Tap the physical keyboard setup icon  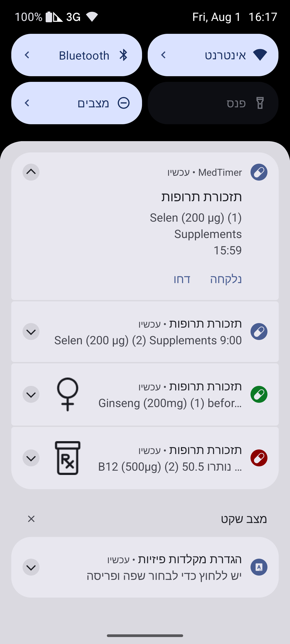pyautogui.click(x=259, y=567)
